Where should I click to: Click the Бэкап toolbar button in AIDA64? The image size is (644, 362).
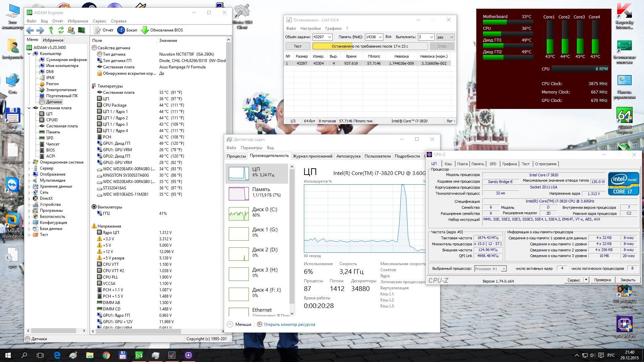coord(127,30)
